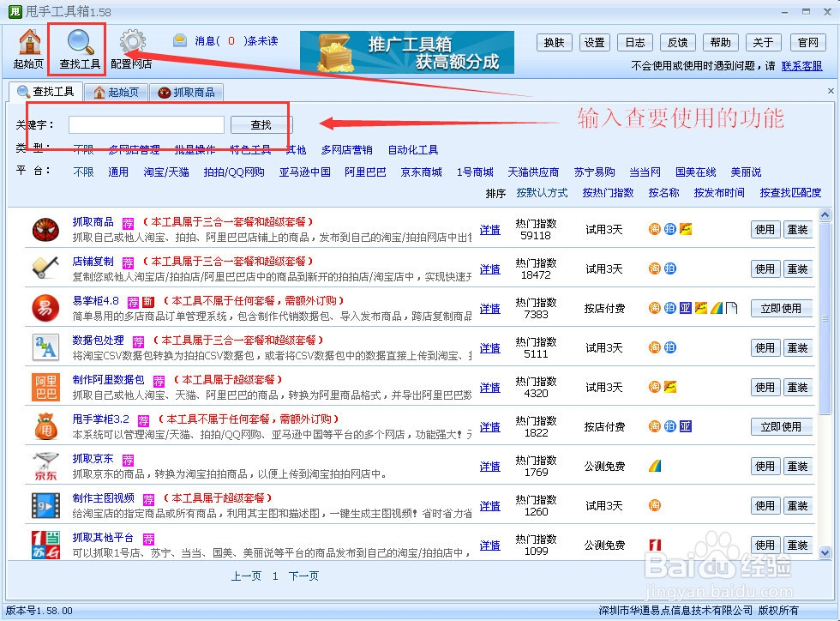Click the Alibaba platform icon in 制作阿里数据包 row
The height and width of the screenshot is (621, 840).
pyautogui.click(x=669, y=387)
